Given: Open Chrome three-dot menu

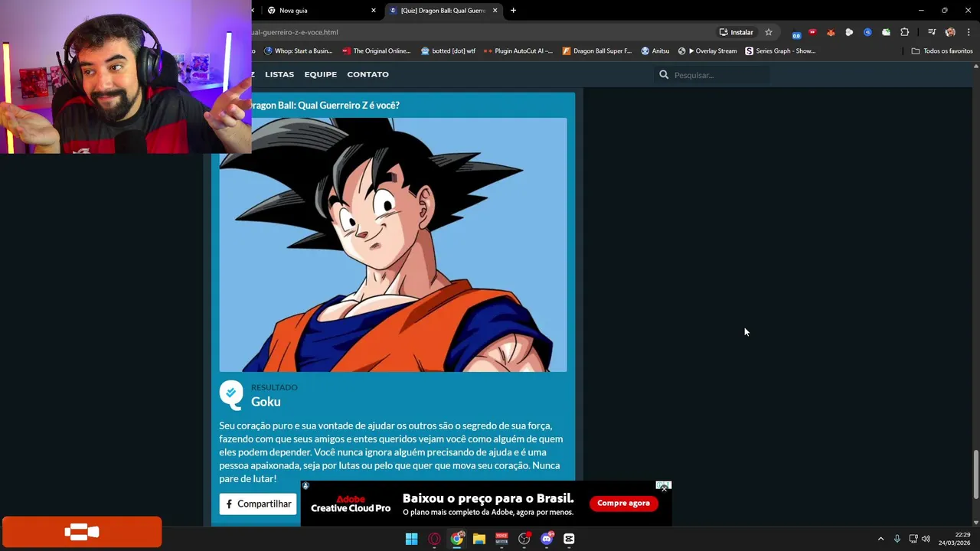Looking at the screenshot, I should pos(969,32).
